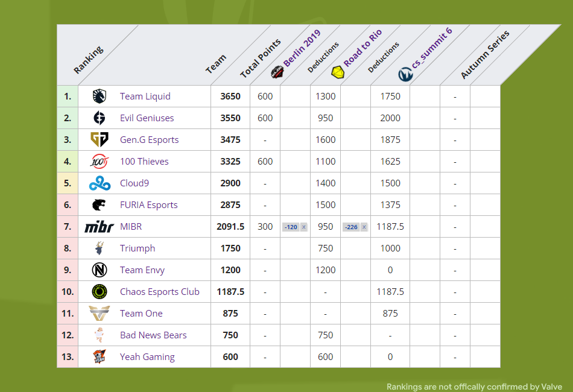Open the Triumph team link
573x392 pixels.
coord(138,248)
